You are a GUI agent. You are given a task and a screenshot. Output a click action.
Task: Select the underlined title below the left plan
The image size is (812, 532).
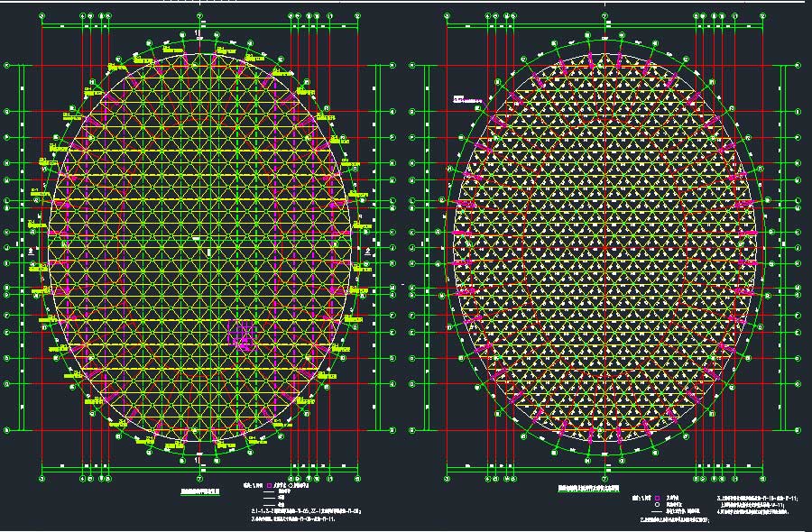199,491
